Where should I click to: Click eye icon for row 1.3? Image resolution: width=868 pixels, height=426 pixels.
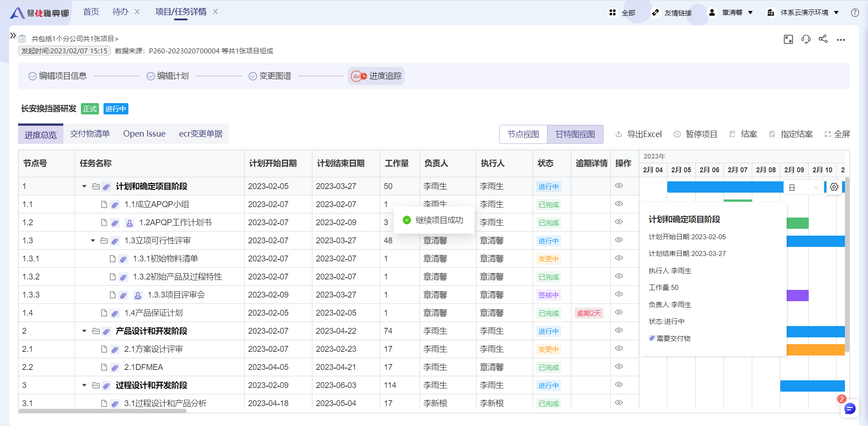click(x=619, y=240)
